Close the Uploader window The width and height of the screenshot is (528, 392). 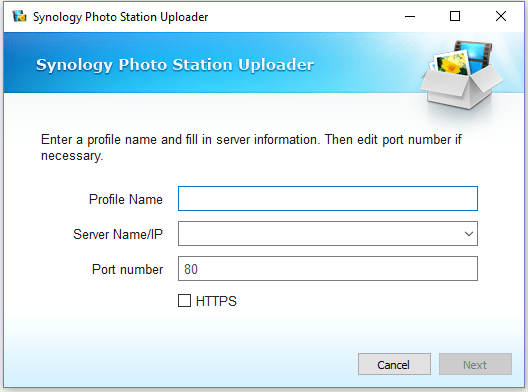(501, 16)
